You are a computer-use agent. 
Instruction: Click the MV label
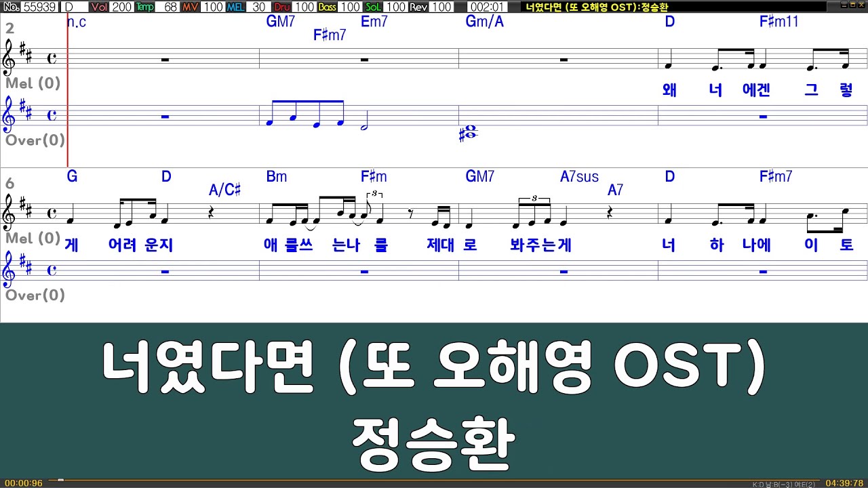tap(191, 7)
